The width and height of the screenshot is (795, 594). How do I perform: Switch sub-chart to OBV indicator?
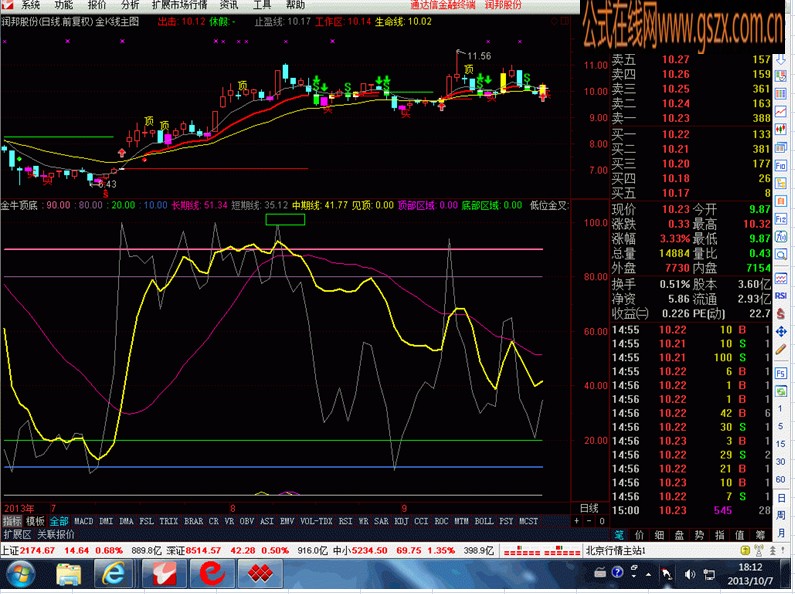pos(246,521)
